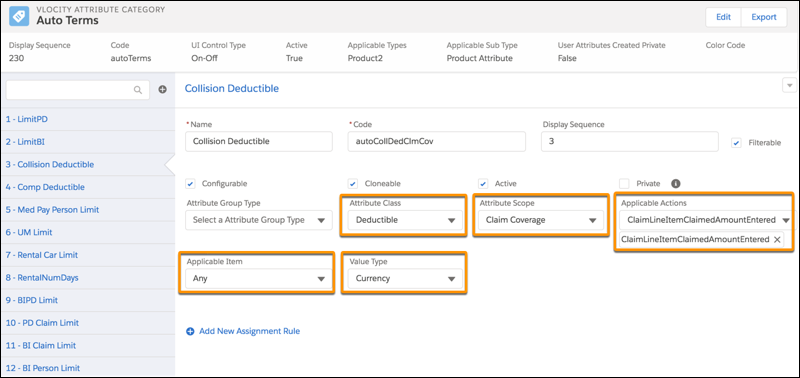This screenshot has height=378, width=800.
Task: Select 4 - Comp Deductible list item
Action: pyautogui.click(x=87, y=187)
